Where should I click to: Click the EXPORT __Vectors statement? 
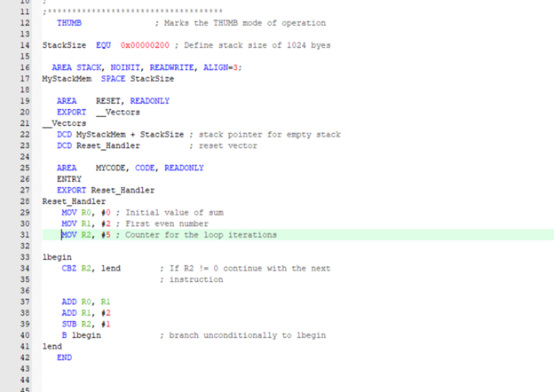point(92,112)
